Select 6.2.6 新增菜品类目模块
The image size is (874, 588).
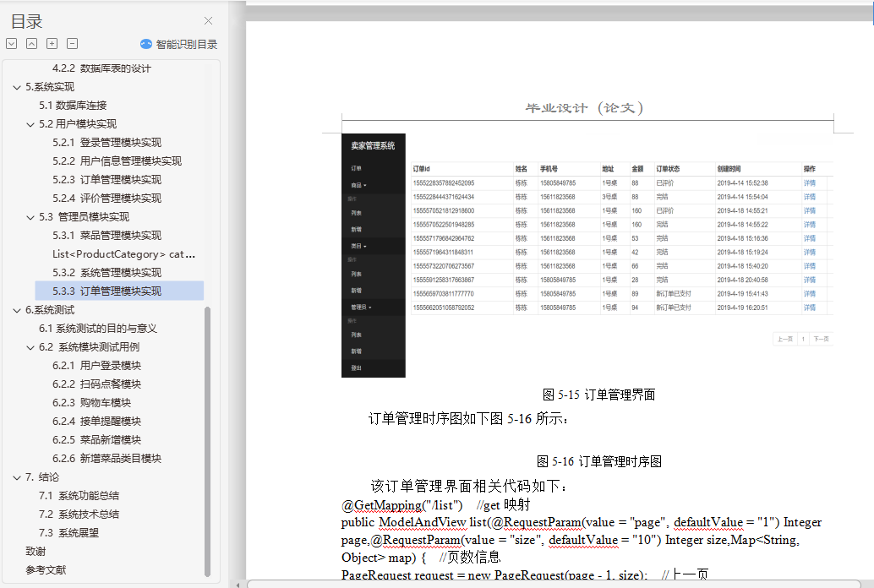click(x=107, y=458)
